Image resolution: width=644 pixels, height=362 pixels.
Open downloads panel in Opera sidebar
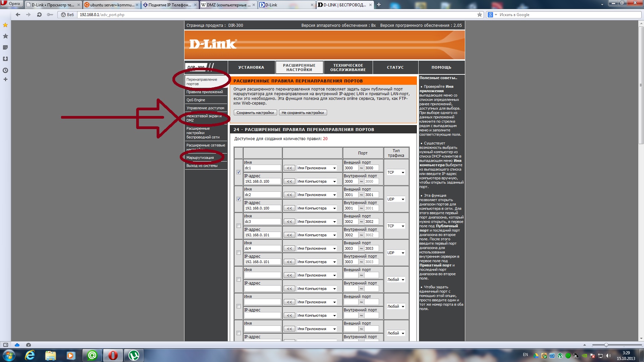click(5, 59)
